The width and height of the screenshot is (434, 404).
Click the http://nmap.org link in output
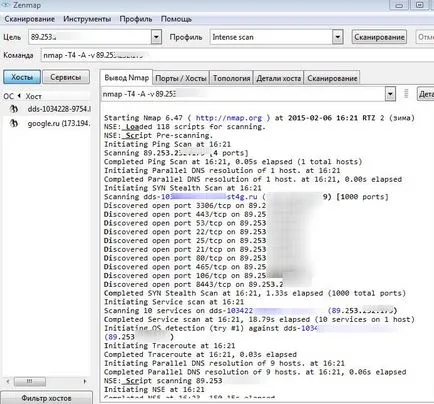pos(228,118)
